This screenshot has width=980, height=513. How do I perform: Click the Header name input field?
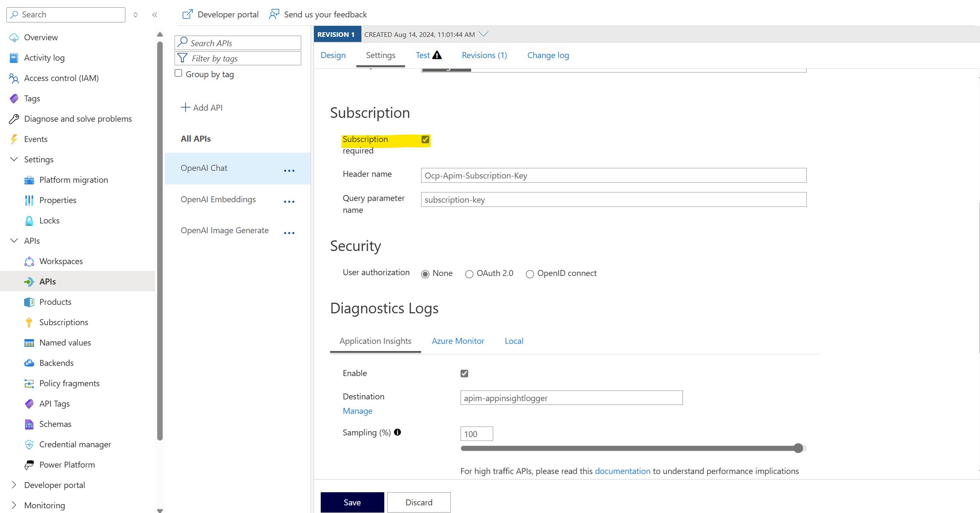pos(614,176)
